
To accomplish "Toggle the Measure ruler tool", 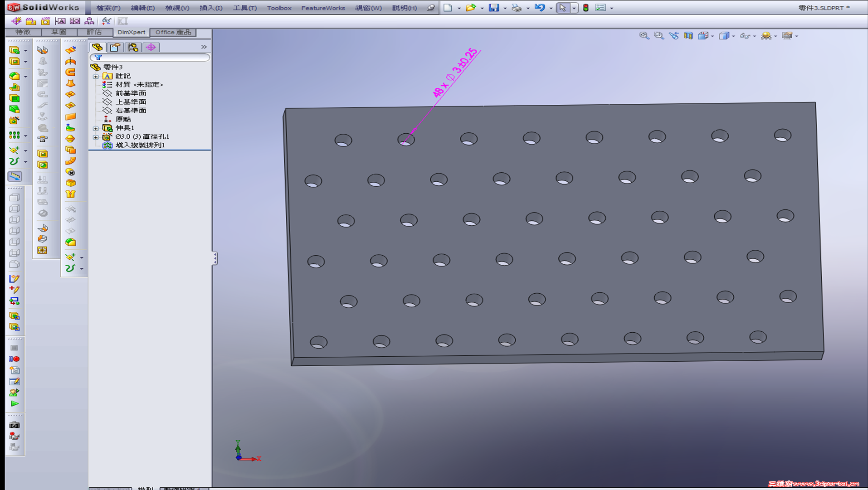I will point(15,176).
